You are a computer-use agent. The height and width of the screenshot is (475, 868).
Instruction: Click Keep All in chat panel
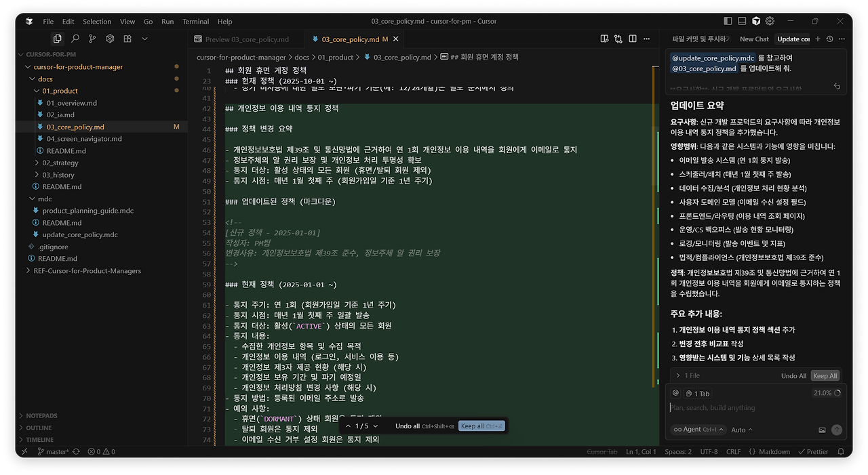[825, 375]
